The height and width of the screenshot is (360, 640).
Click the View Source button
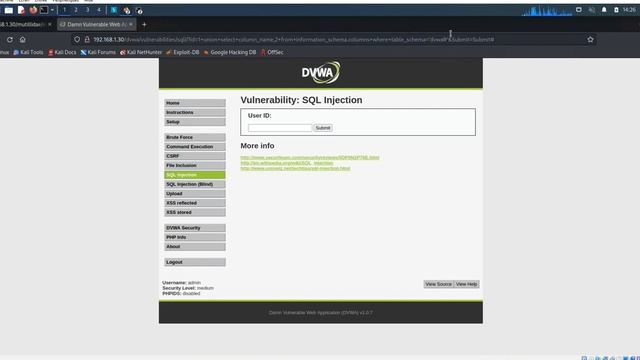tap(438, 284)
